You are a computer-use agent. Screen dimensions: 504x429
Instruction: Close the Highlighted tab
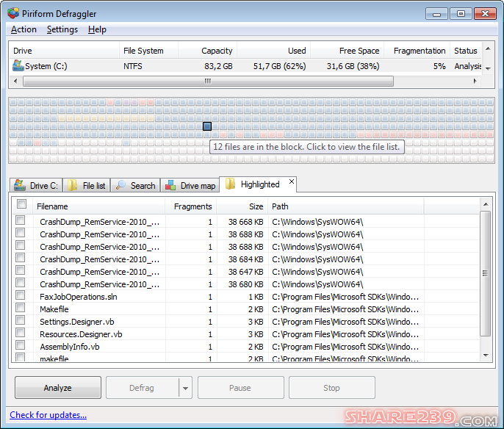click(292, 181)
